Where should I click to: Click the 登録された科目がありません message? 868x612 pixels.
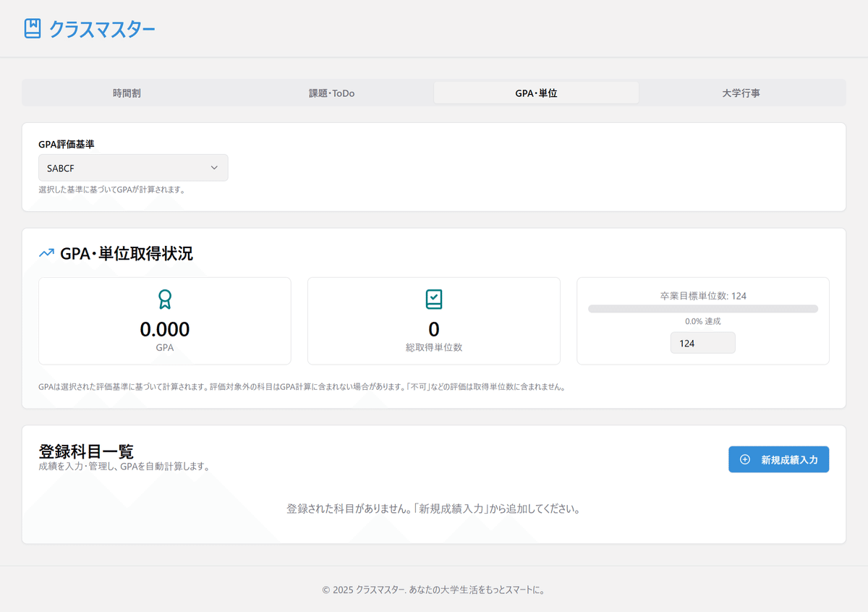(x=434, y=509)
